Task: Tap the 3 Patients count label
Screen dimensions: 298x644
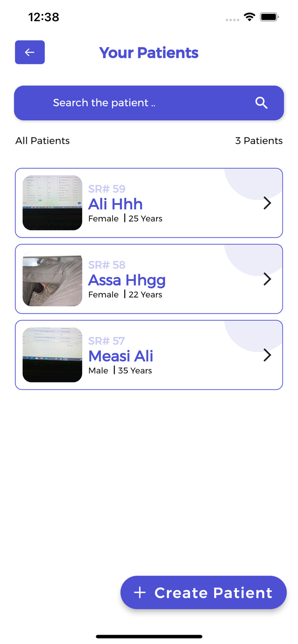Action: 259,141
